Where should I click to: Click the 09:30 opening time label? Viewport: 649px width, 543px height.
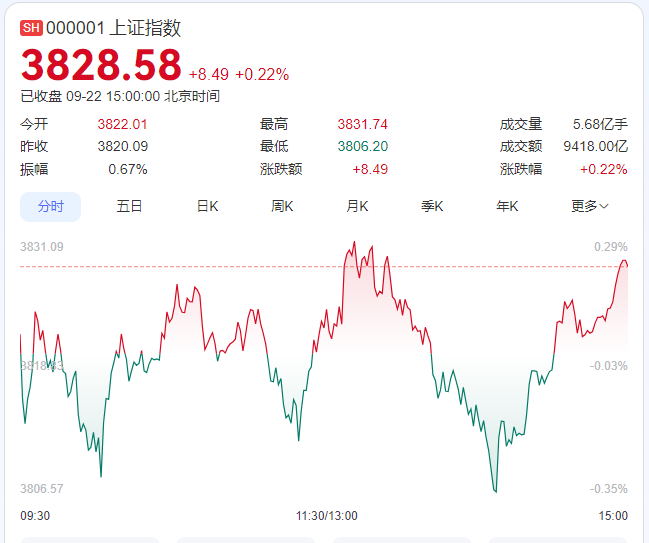pyautogui.click(x=35, y=516)
